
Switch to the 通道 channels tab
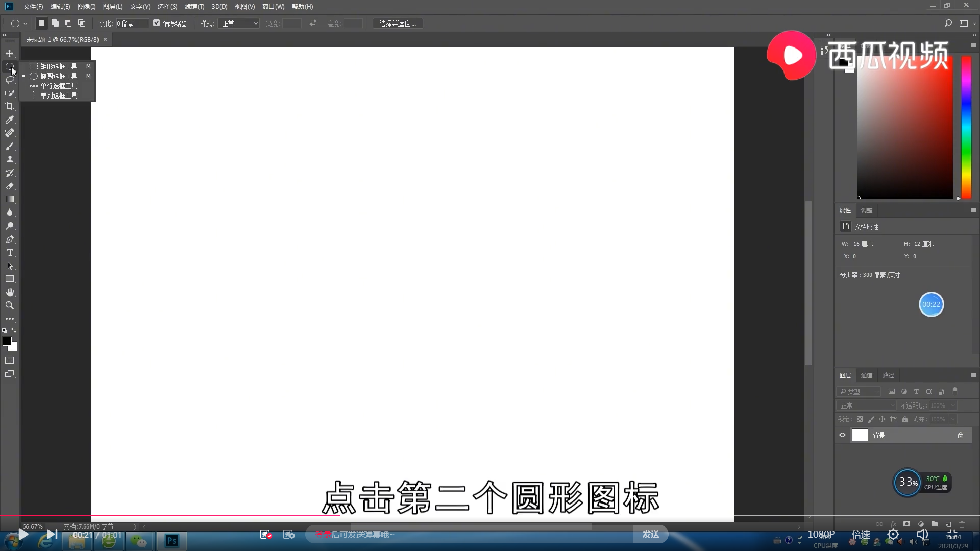coord(866,375)
